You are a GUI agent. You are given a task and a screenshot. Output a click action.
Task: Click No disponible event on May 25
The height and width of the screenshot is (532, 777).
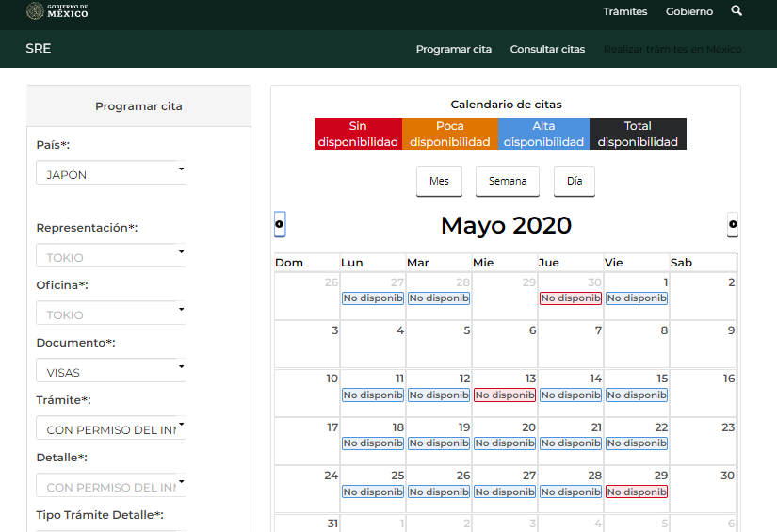(x=373, y=492)
